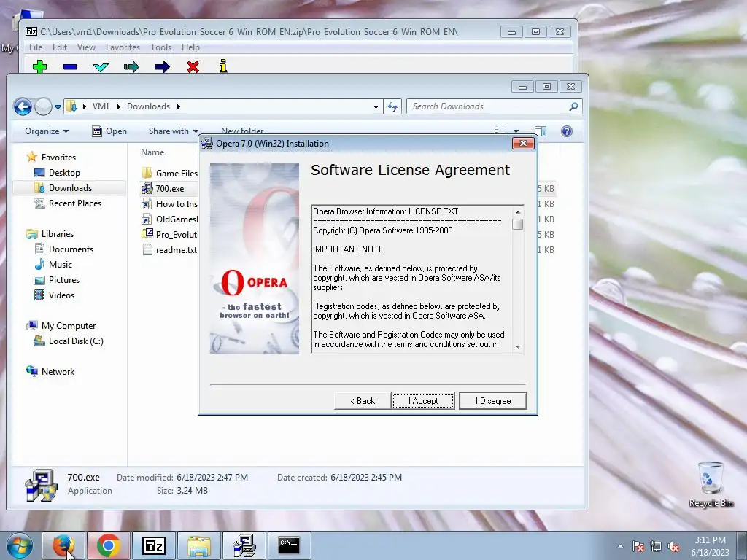Click license scrollbar up arrow

[x=518, y=211]
